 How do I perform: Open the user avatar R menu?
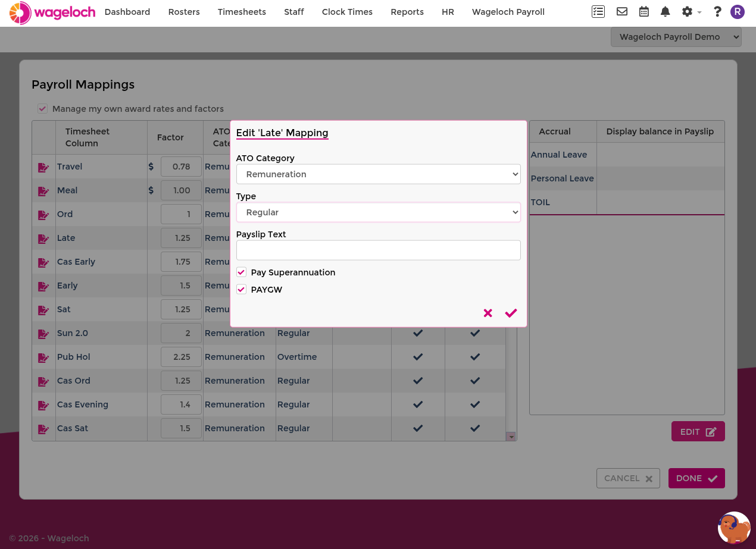[738, 12]
